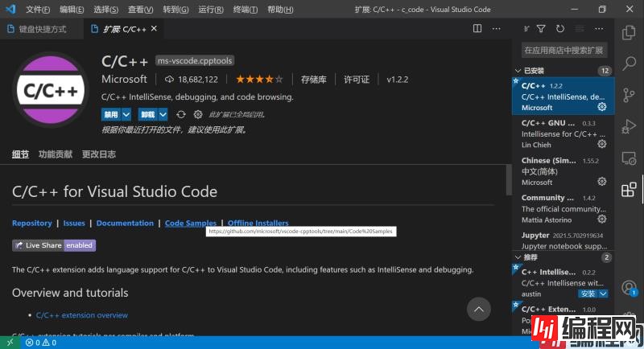The width and height of the screenshot is (644, 349).
Task: Click the 禁用 button
Action: [110, 114]
